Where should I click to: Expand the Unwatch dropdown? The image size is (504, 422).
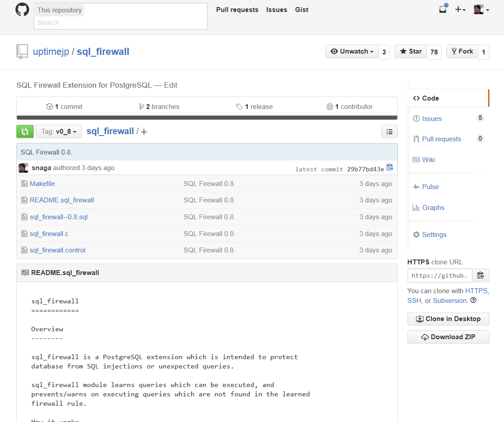(x=352, y=51)
